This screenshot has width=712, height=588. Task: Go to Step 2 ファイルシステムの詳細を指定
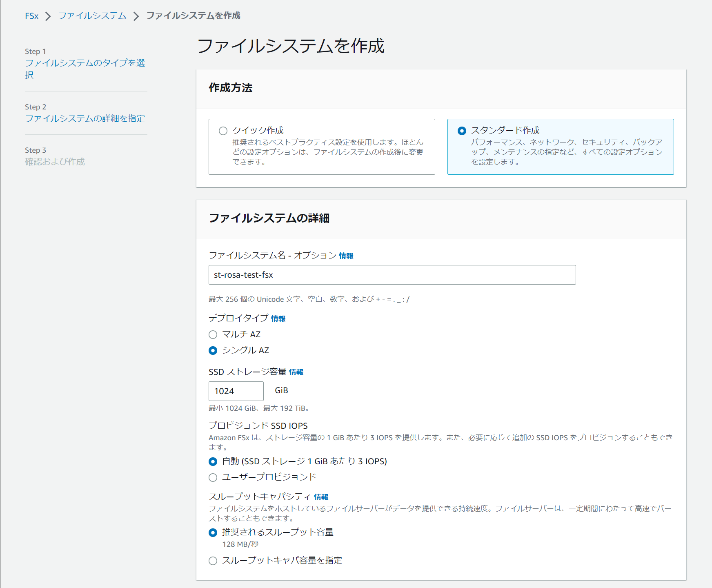(85, 118)
